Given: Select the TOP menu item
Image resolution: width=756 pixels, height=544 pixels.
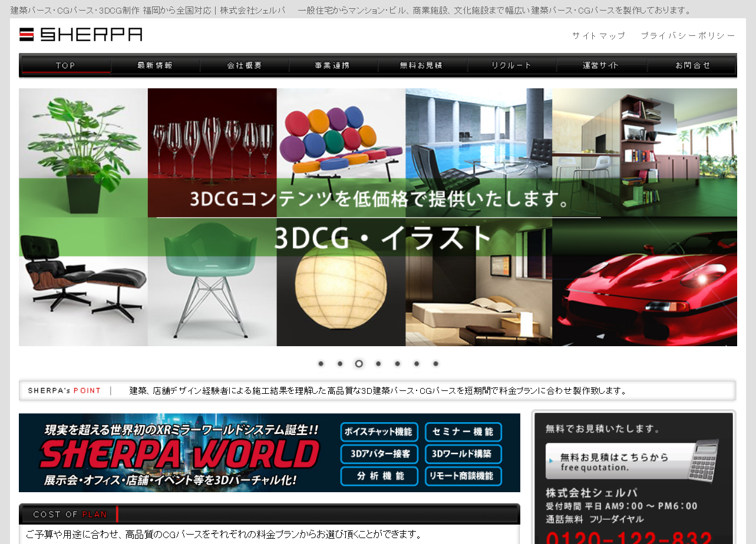Looking at the screenshot, I should tap(66, 65).
